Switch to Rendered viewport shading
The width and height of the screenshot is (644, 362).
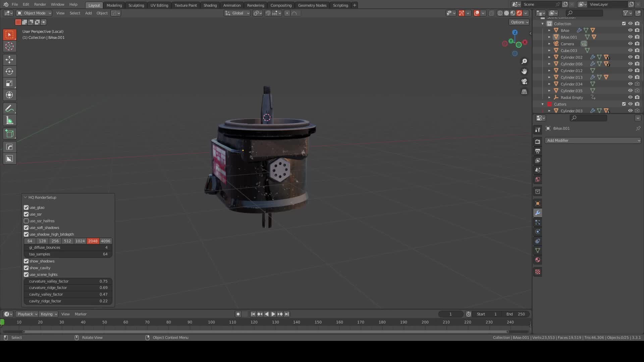pos(519,13)
